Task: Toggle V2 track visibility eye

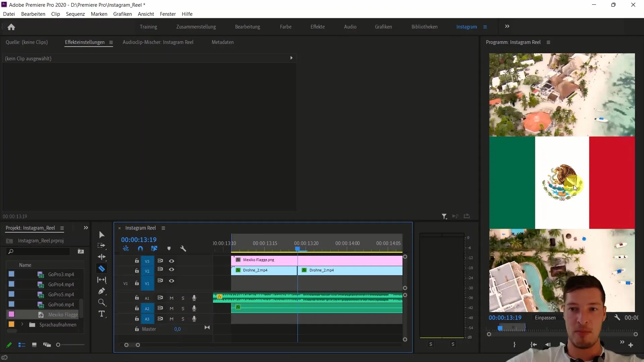Action: pos(171,269)
